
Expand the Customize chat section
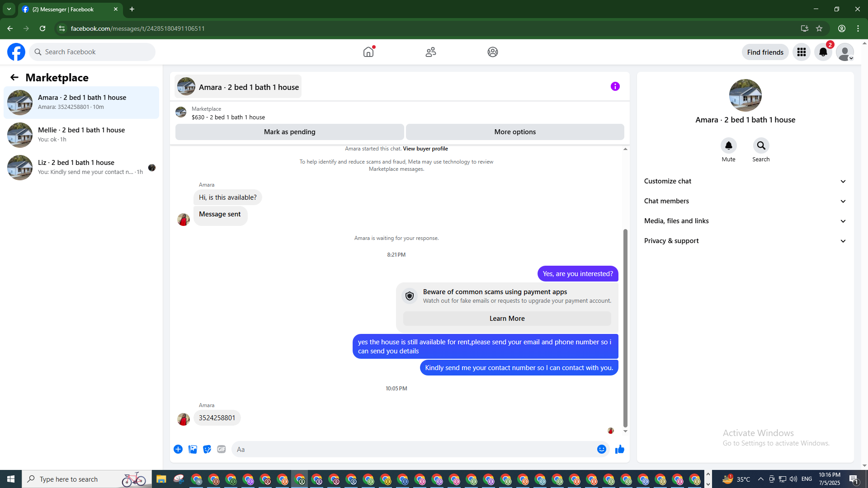[x=745, y=181]
